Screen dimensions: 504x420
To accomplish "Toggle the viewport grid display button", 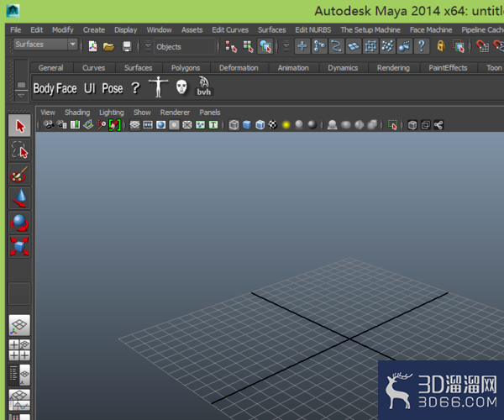I will pyautogui.click(x=134, y=125).
